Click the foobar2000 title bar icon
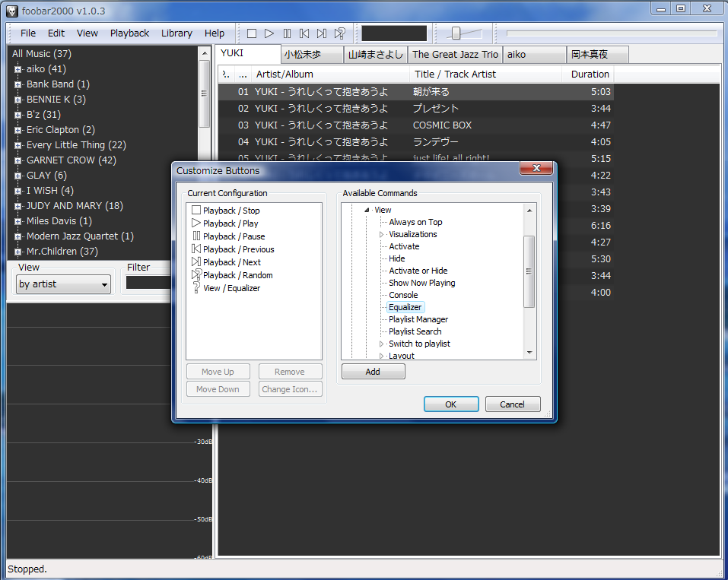 tap(12, 11)
